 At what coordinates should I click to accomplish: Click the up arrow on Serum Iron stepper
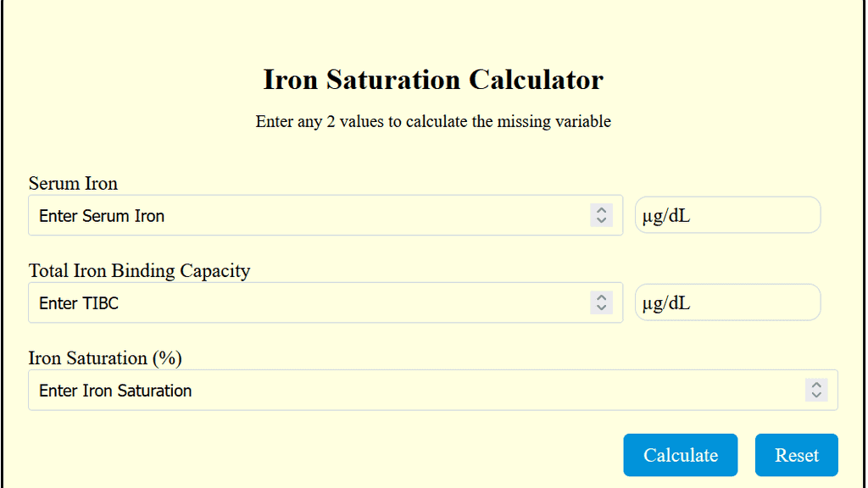click(602, 210)
